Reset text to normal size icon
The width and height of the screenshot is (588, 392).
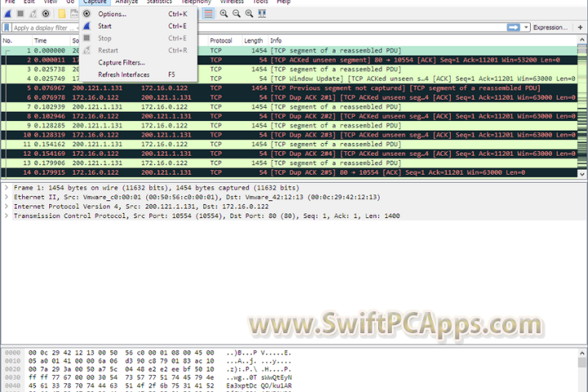coord(249,14)
